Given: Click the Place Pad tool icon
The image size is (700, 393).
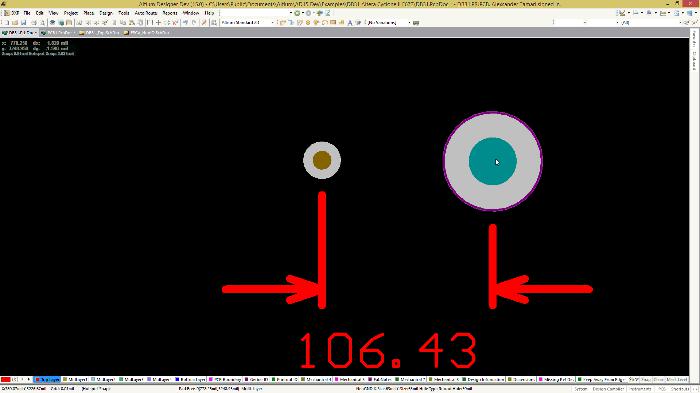Looking at the screenshot, I should coord(308,22).
